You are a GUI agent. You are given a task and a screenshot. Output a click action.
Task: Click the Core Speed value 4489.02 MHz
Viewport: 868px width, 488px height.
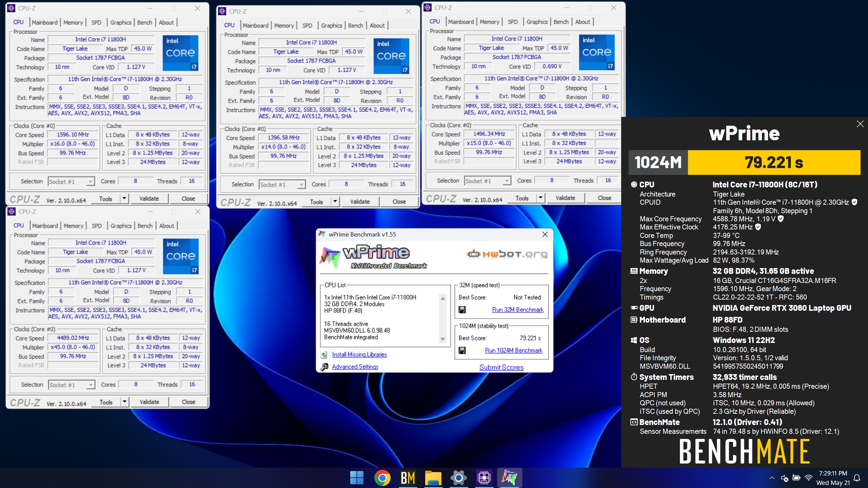(x=73, y=338)
